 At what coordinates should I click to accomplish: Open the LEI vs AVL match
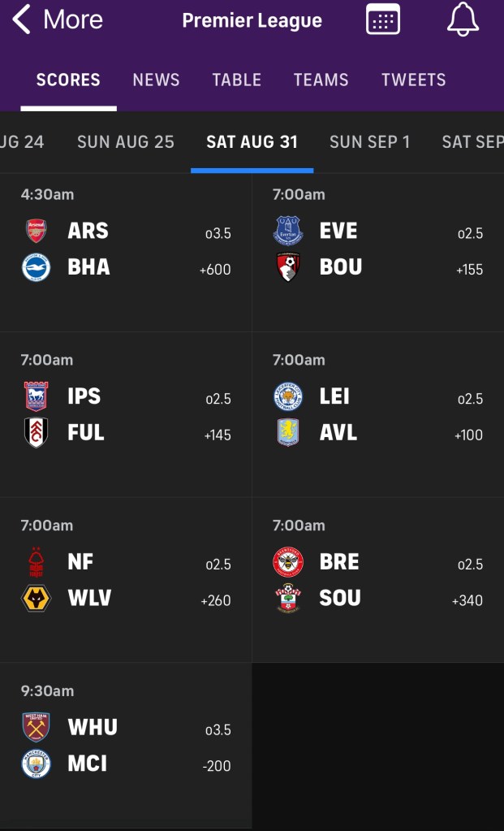[x=377, y=414]
